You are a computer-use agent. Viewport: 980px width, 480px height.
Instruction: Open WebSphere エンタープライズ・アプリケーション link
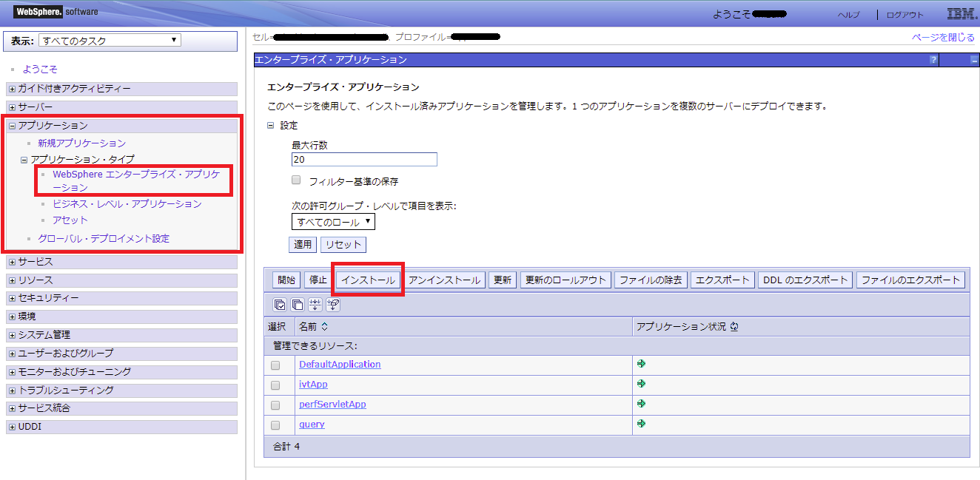pyautogui.click(x=136, y=181)
